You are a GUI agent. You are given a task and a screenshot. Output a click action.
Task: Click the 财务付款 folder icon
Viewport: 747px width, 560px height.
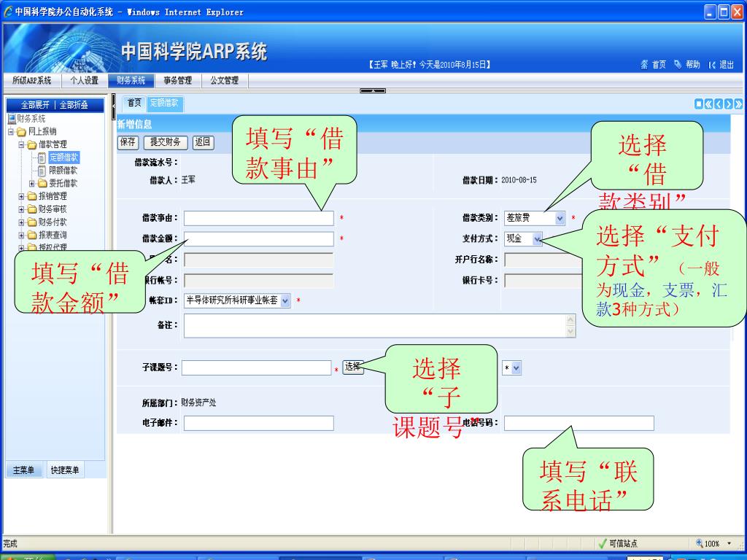click(x=32, y=222)
